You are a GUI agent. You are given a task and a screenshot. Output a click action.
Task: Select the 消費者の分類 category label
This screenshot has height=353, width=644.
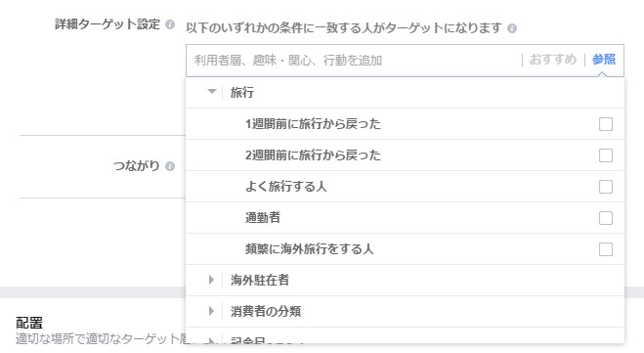pos(266,312)
